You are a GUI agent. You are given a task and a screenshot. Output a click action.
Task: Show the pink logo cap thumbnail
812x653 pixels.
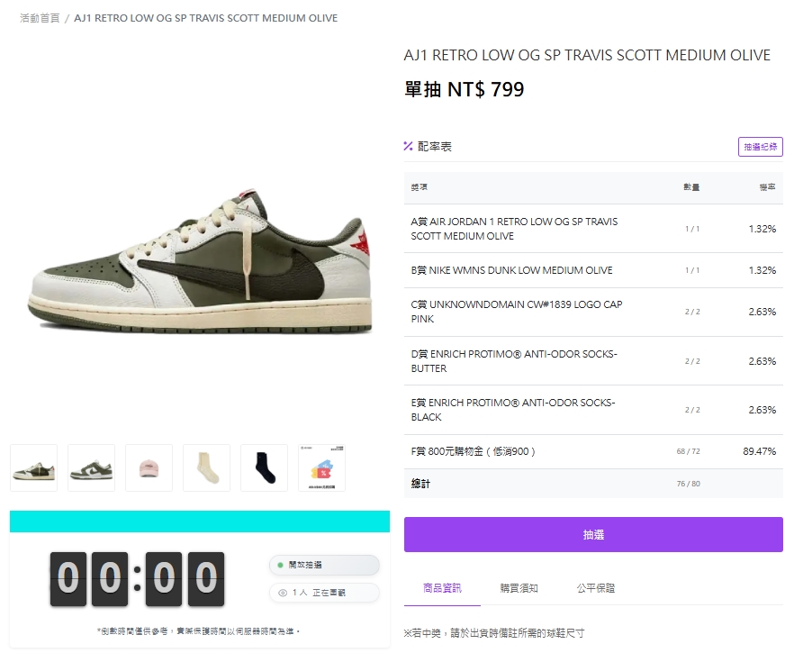(149, 468)
